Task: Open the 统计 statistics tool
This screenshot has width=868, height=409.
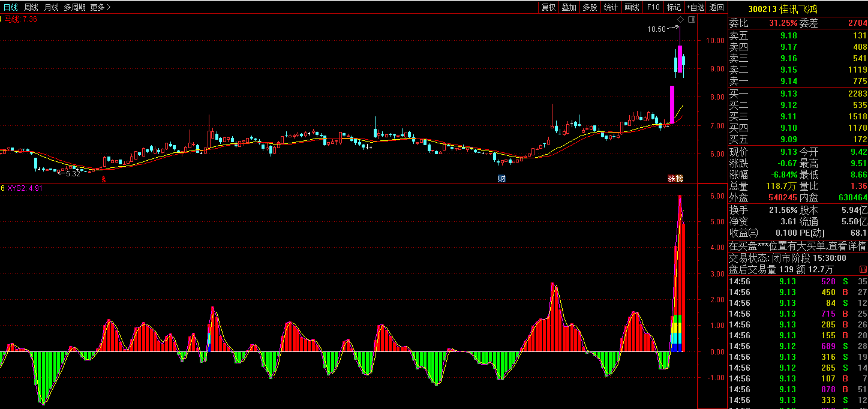Action: coord(611,7)
